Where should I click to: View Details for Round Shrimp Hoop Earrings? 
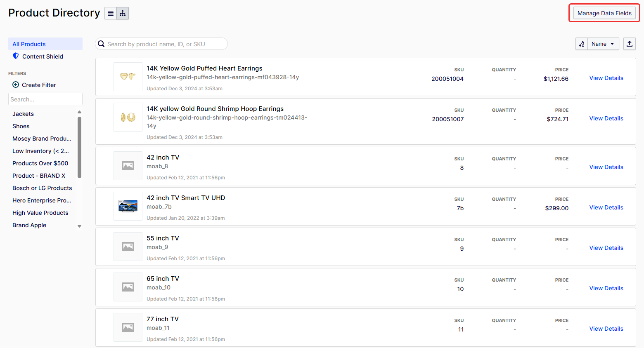[606, 118]
